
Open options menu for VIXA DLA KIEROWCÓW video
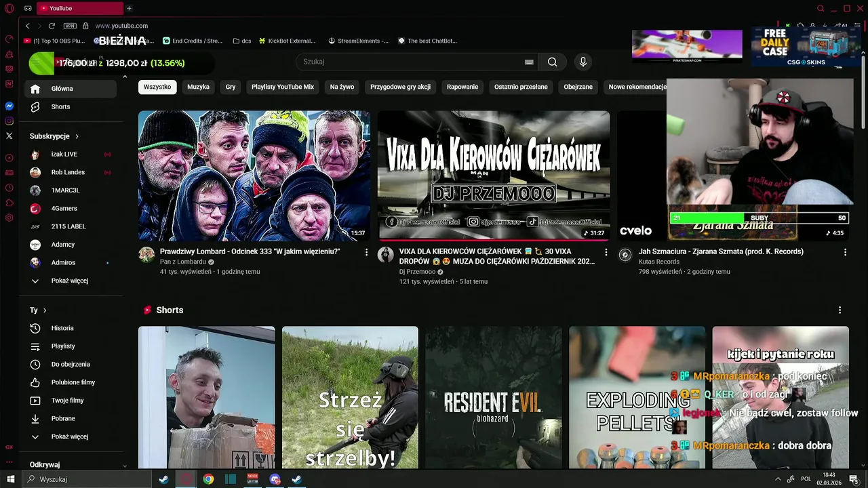tap(606, 252)
